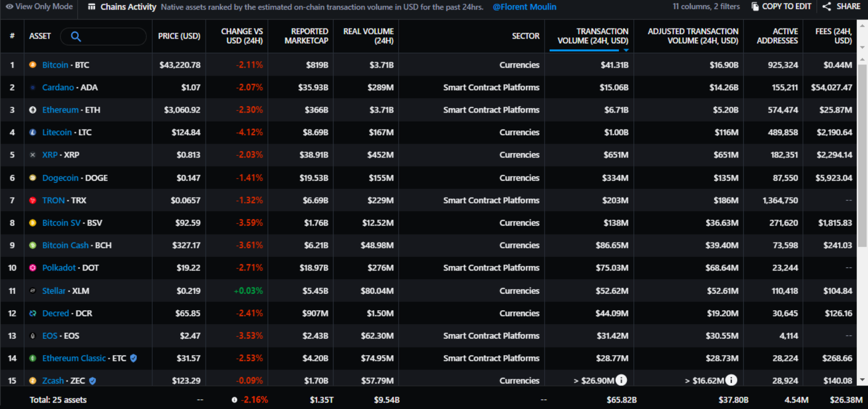Click the Dogecoin logo icon
This screenshot has height=409, width=868.
pos(33,178)
